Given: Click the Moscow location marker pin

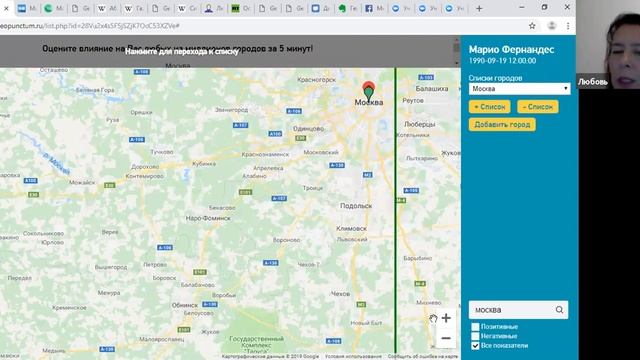Looking at the screenshot, I should (369, 91).
